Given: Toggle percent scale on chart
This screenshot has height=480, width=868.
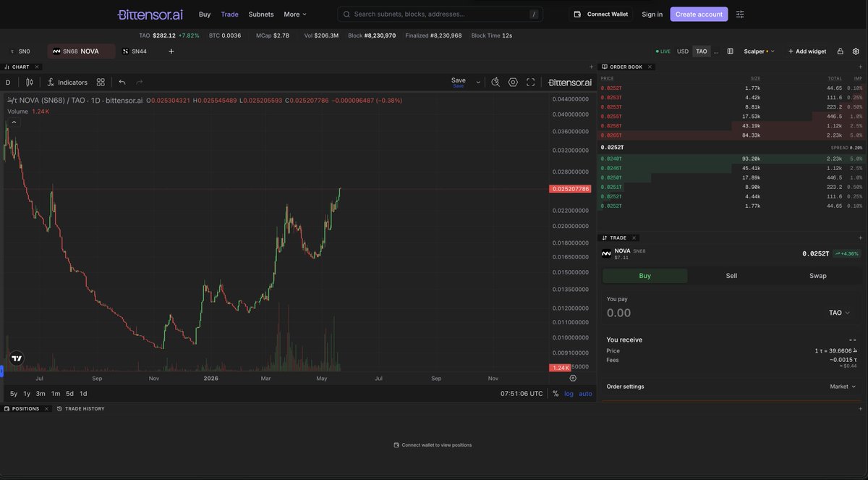Looking at the screenshot, I should [556, 394].
